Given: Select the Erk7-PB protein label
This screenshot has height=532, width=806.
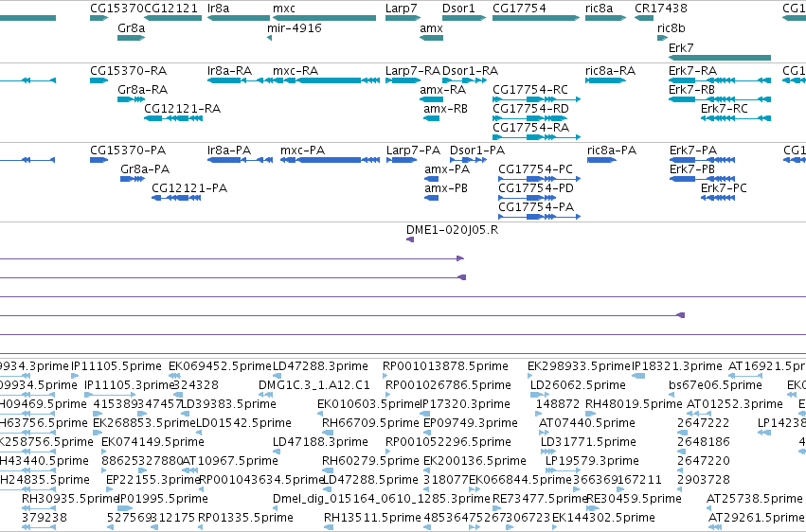Looking at the screenshot, I should tap(692, 168).
